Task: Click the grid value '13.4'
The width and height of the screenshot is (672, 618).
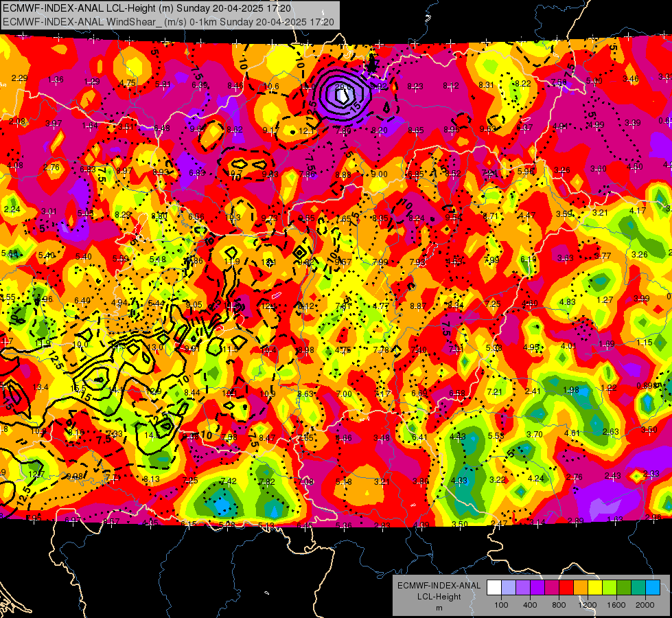Action: point(40,387)
